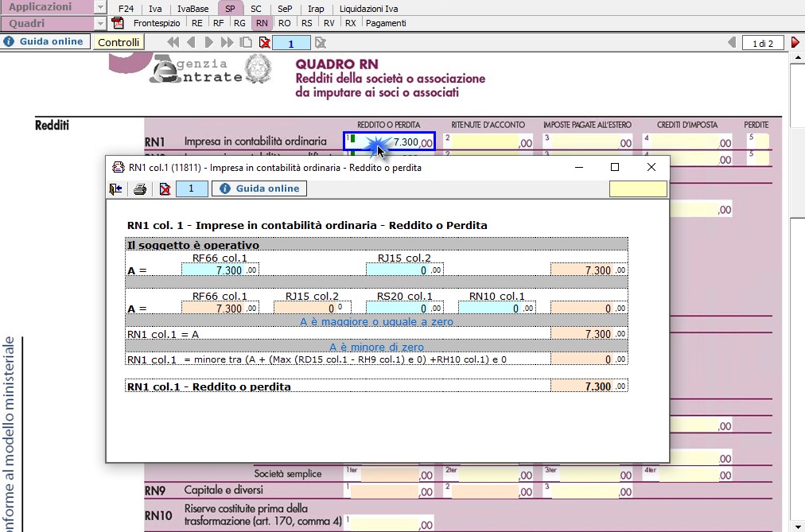Click the yellow field in RN1 dialog toolbar
The width and height of the screenshot is (805, 532).
638,188
